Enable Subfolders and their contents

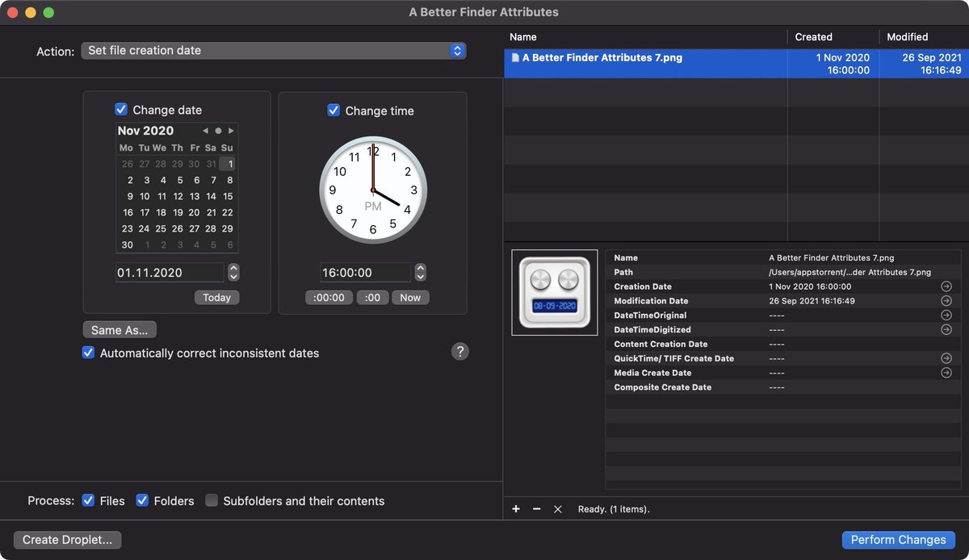click(211, 500)
